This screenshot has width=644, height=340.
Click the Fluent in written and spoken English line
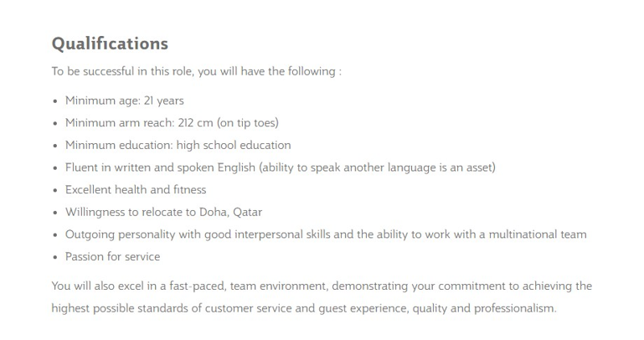click(x=280, y=167)
